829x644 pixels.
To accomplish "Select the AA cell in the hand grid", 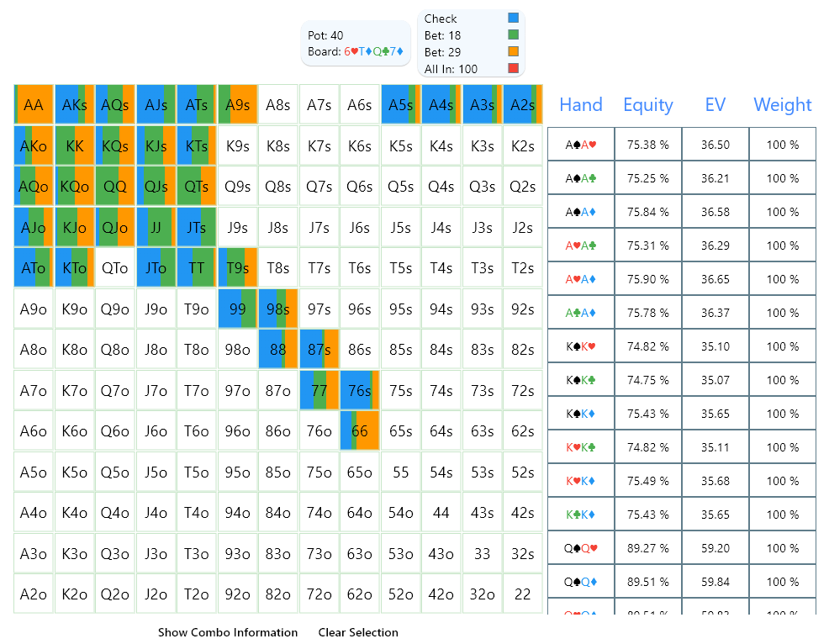I will 34,104.
